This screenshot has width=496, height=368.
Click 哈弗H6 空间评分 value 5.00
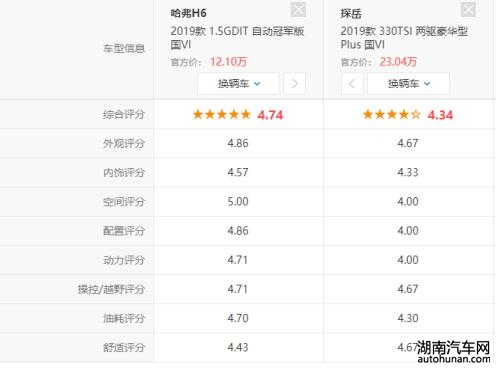coord(238,201)
